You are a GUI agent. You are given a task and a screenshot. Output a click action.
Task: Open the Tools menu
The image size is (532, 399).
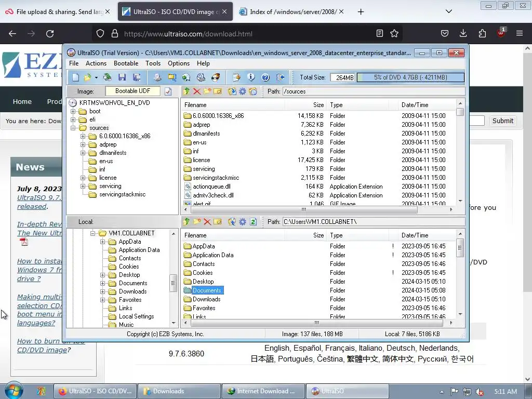coord(153,63)
